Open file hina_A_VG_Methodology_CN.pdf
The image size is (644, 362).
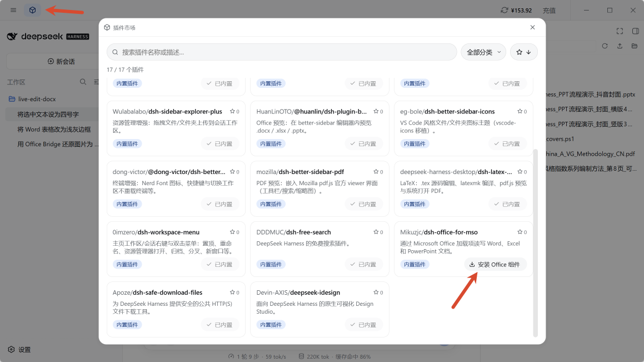tap(590, 153)
